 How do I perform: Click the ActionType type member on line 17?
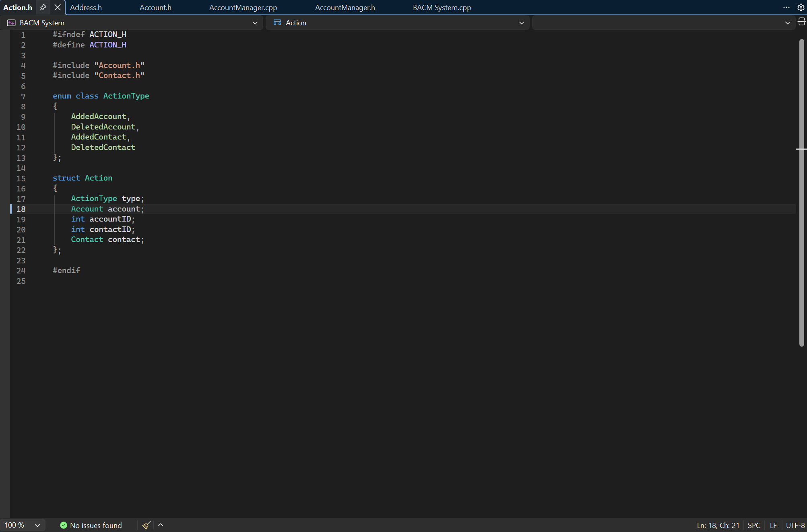tap(107, 198)
